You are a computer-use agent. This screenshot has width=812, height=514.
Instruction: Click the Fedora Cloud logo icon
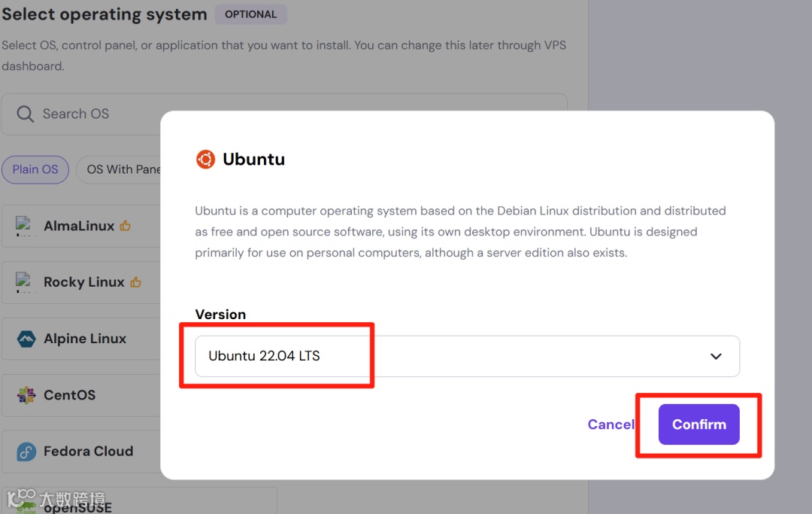pyautogui.click(x=26, y=452)
